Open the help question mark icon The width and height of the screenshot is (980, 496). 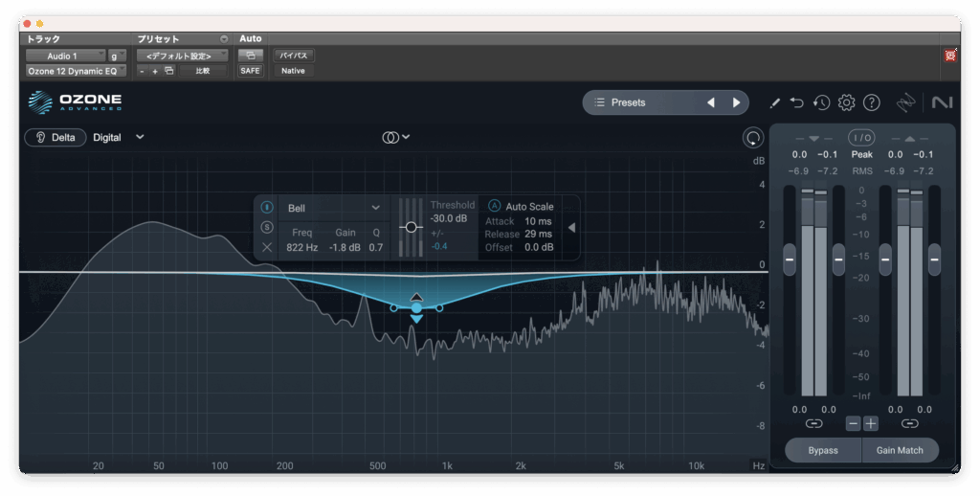[x=871, y=102]
